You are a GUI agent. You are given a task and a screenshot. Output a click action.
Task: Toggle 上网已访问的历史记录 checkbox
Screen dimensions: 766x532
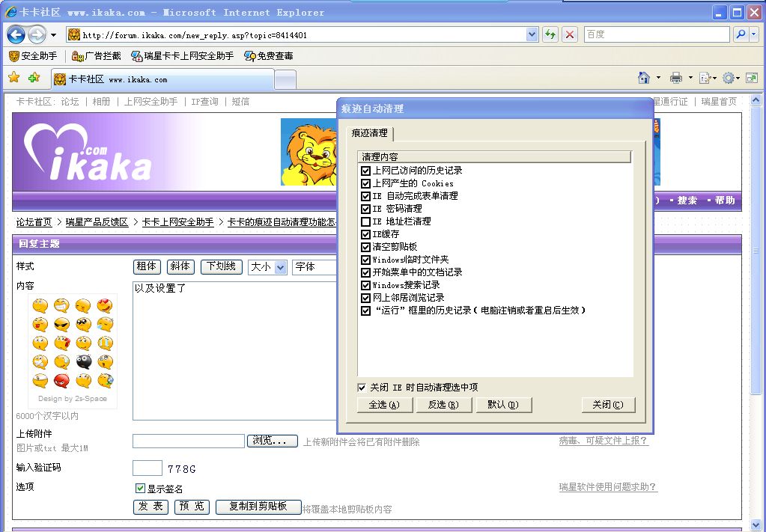tap(365, 171)
